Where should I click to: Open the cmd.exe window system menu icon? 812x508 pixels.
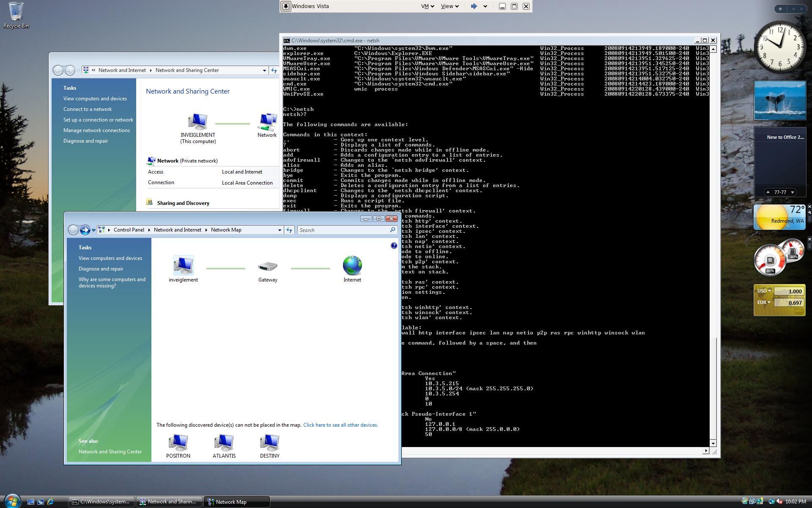click(x=286, y=41)
